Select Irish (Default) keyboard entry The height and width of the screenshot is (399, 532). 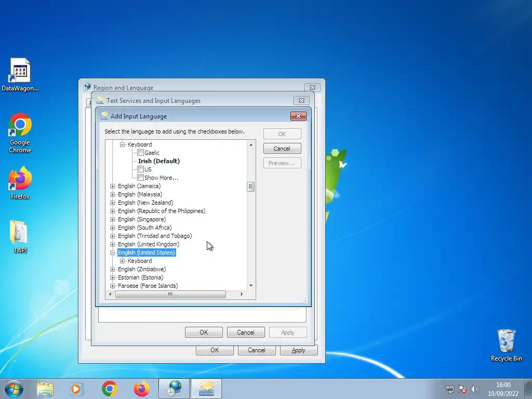[x=159, y=161]
